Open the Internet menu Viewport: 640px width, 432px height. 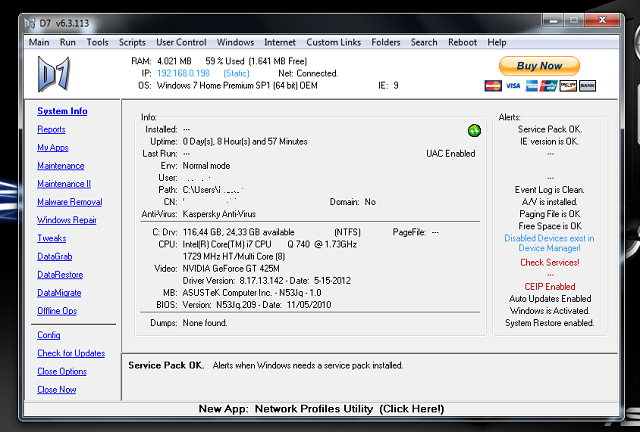click(x=280, y=42)
